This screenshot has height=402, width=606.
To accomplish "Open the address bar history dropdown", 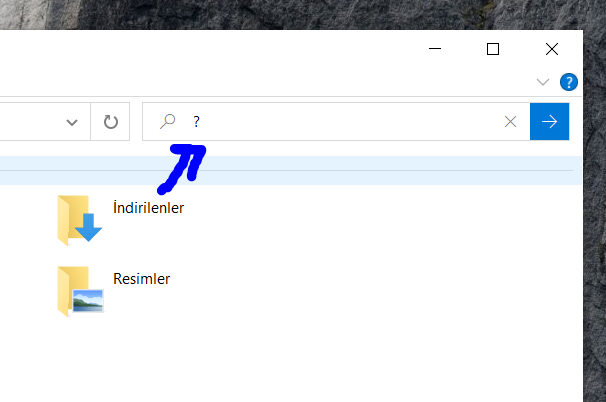I will (72, 123).
